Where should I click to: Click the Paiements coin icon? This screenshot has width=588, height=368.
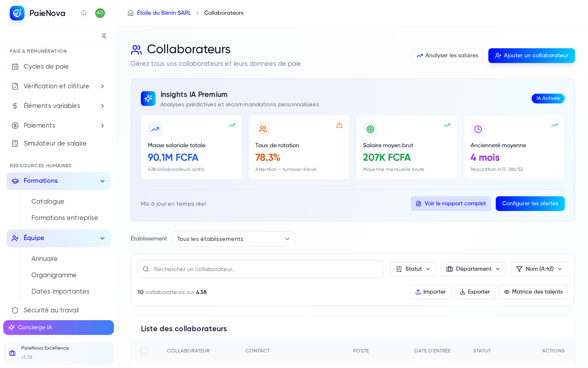[x=15, y=125]
